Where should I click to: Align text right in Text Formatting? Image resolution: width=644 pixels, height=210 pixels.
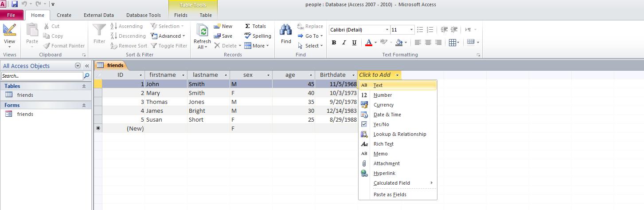[x=438, y=43]
